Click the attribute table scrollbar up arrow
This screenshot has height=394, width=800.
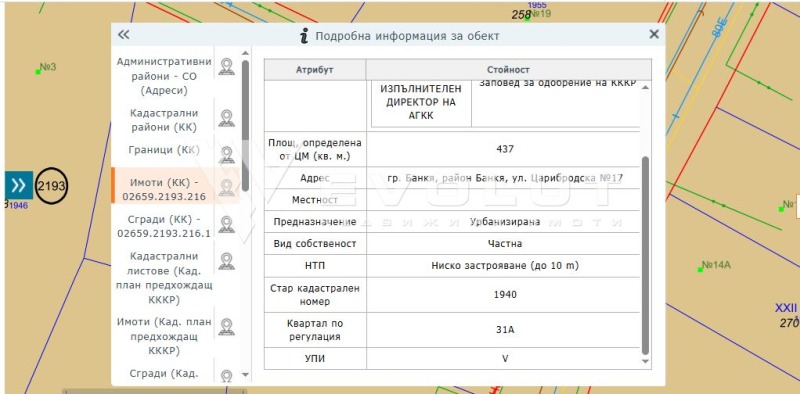[645, 87]
